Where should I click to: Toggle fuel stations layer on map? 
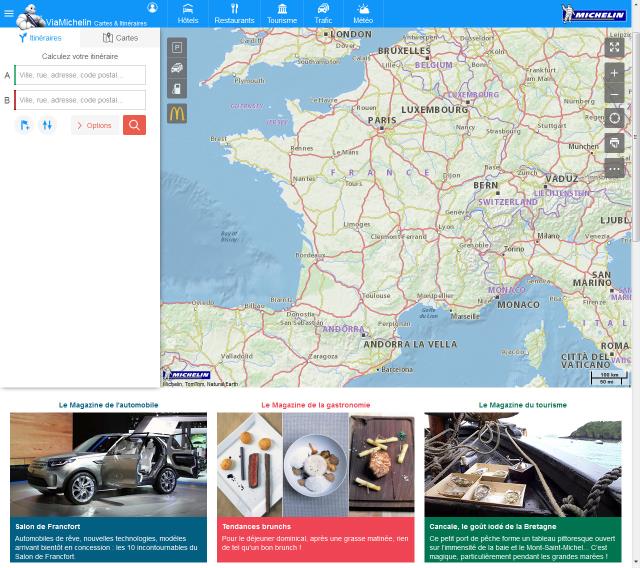(177, 89)
